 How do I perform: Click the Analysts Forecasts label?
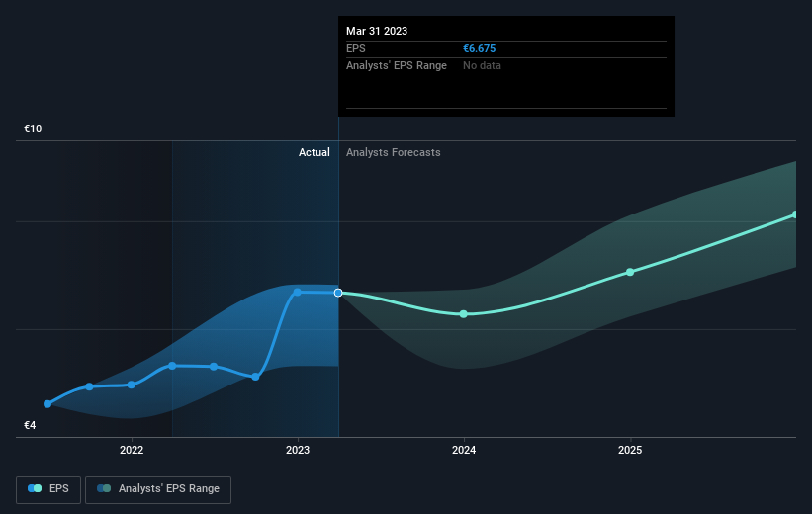tap(393, 152)
